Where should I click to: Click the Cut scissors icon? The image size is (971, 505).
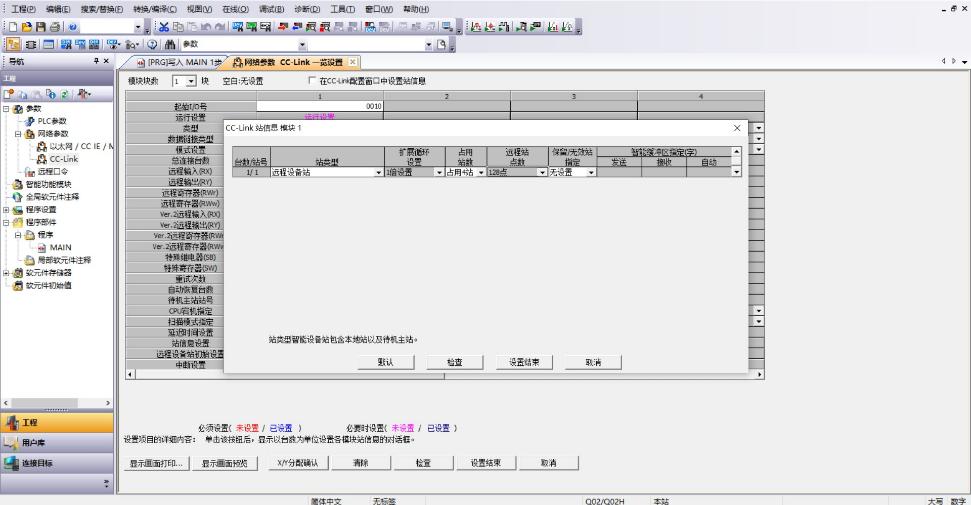[x=164, y=27]
